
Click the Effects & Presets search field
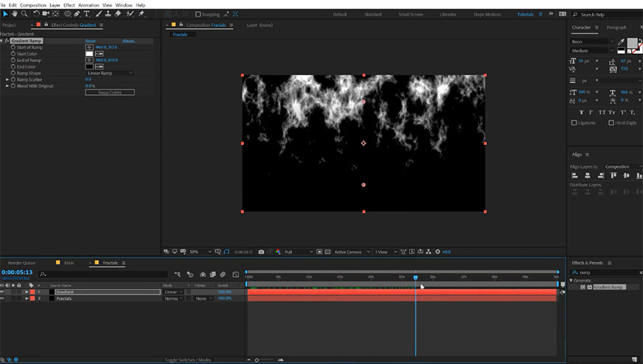(x=606, y=272)
